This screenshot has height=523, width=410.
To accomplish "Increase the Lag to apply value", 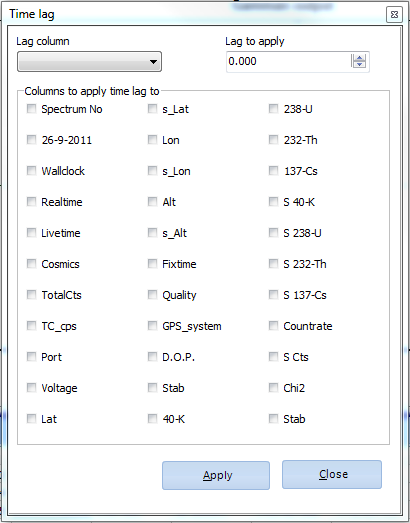I will tap(359, 58).
